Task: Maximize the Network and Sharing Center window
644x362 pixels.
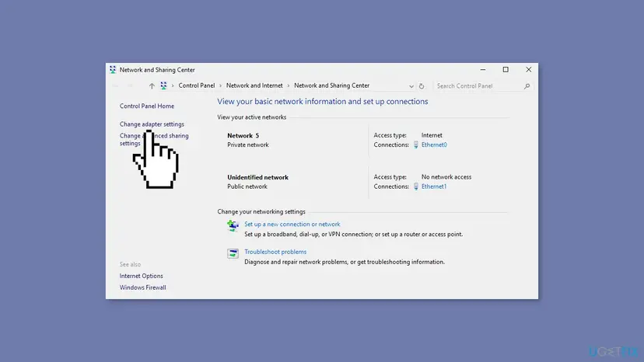Action: [506, 70]
